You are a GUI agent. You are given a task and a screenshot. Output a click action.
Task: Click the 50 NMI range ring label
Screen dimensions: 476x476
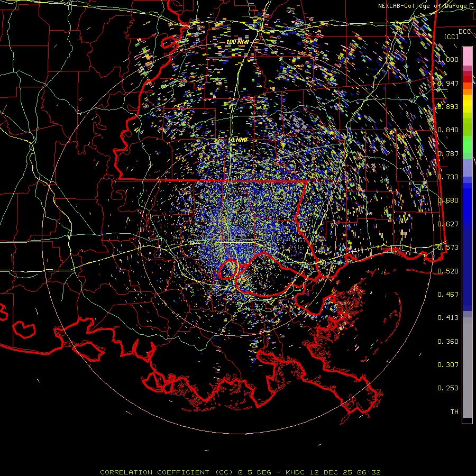[x=237, y=140]
